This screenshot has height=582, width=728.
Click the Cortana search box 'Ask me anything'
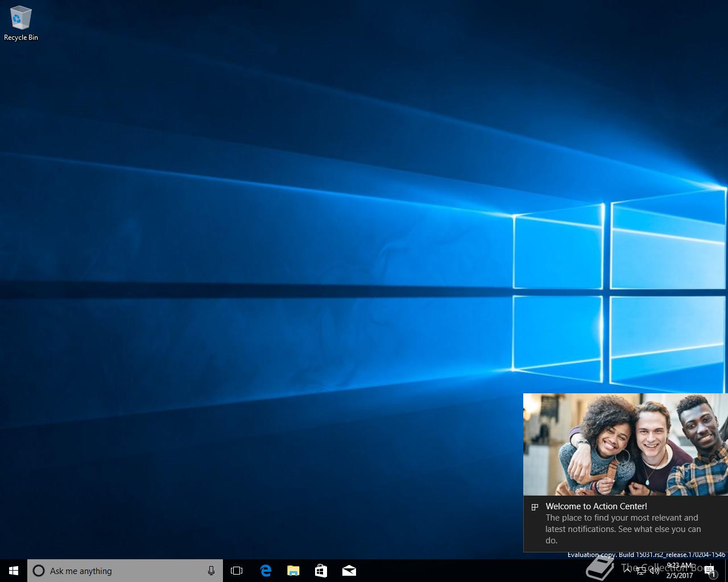click(x=125, y=571)
